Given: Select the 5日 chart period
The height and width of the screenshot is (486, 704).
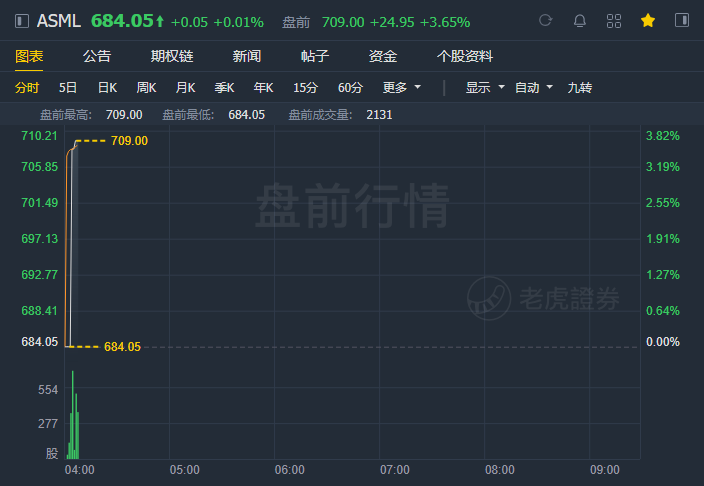Looking at the screenshot, I should coord(68,88).
